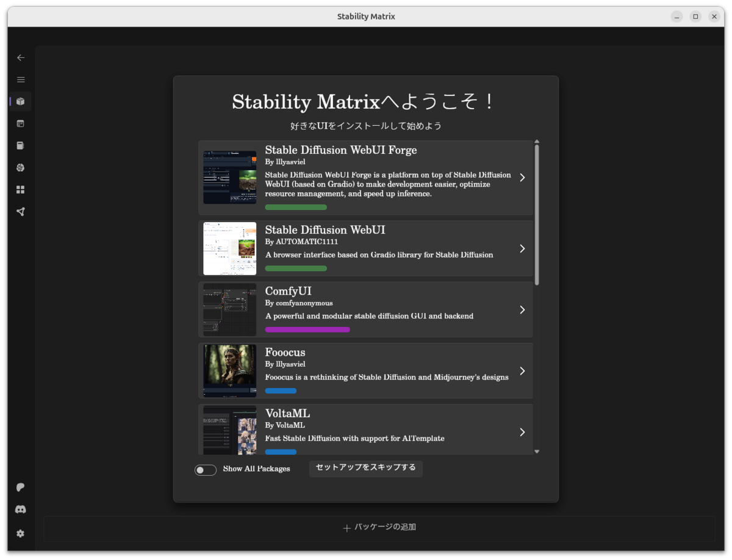Open the Discord icon in the sidebar
This screenshot has height=560, width=732.
[21, 509]
